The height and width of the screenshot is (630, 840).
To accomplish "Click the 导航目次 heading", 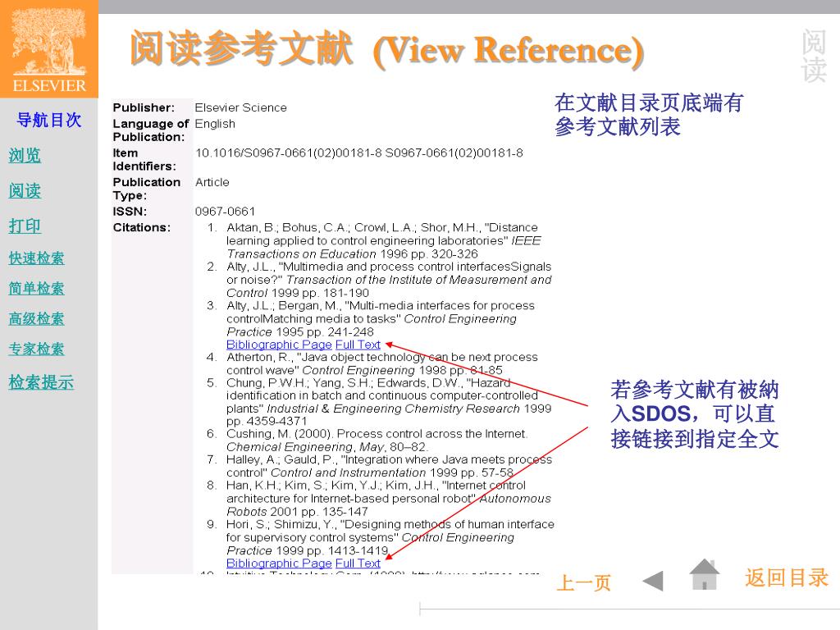I will pyautogui.click(x=48, y=120).
